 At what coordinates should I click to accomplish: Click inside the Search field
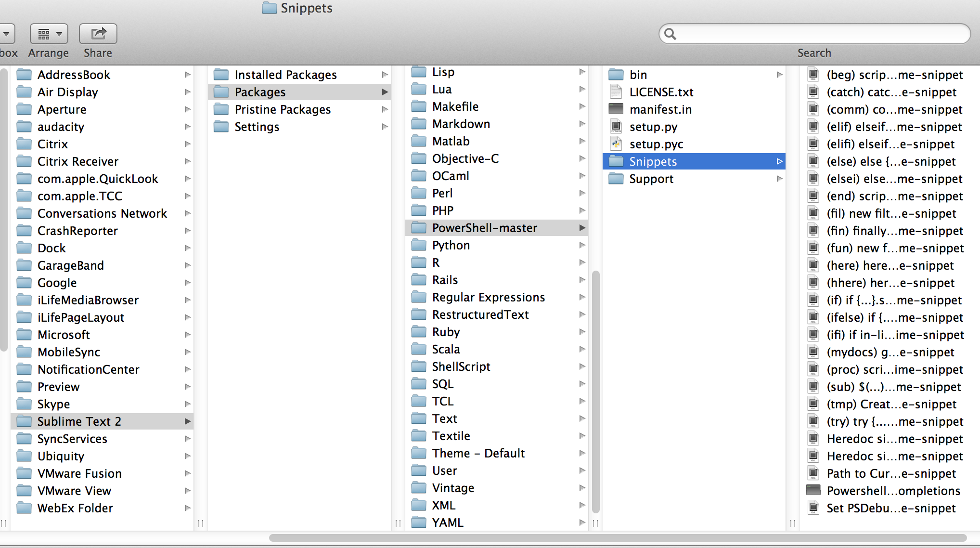click(x=814, y=34)
